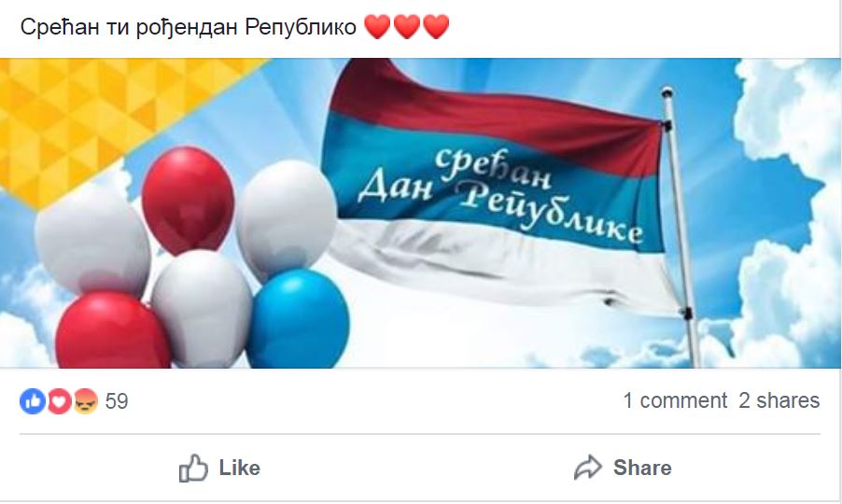The width and height of the screenshot is (842, 504).
Task: Share this post
Action: [x=623, y=468]
